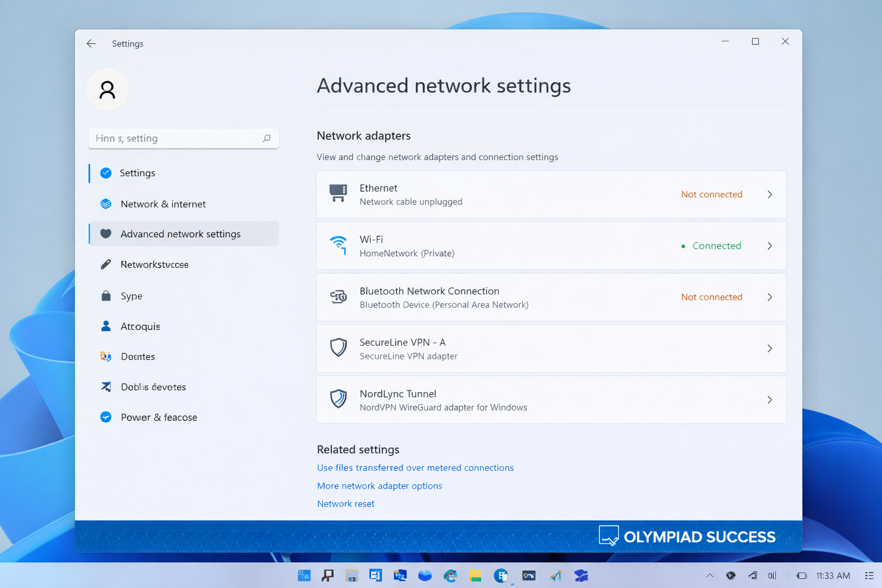Open the Network & internet section icon
The height and width of the screenshot is (588, 882).
[106, 204]
